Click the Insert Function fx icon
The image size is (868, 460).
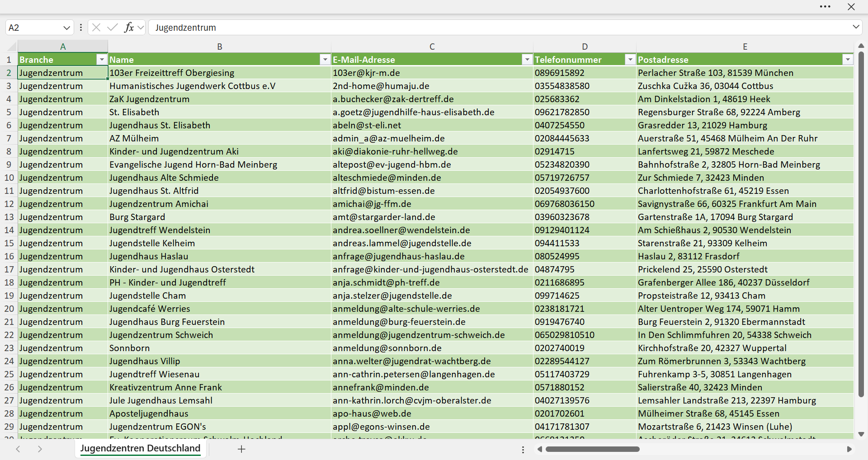click(129, 28)
